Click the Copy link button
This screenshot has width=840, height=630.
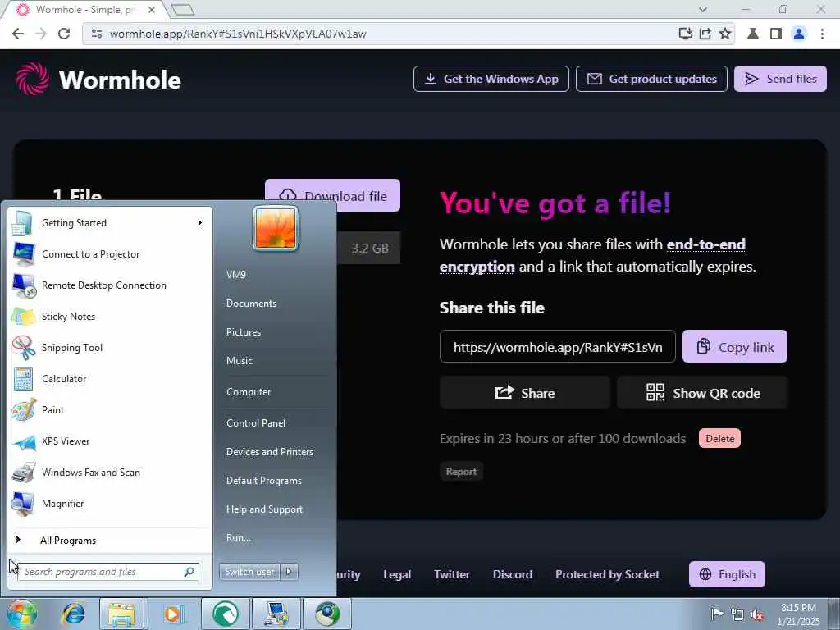pos(734,347)
